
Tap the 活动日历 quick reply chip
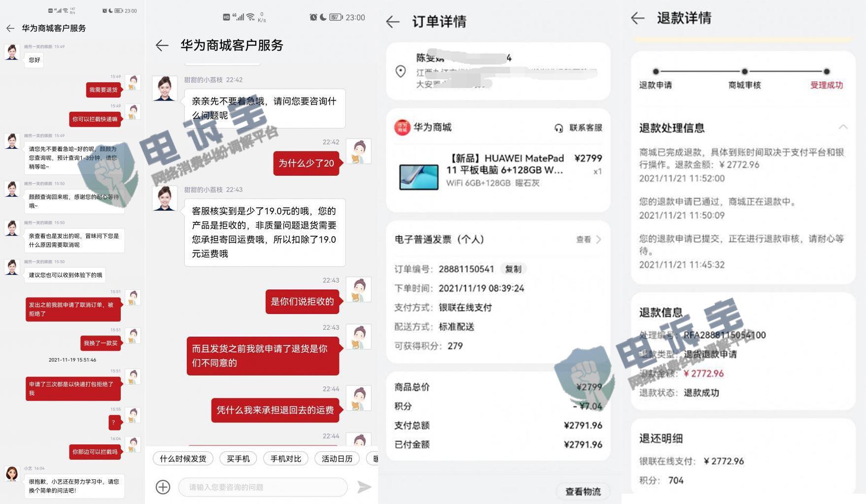(337, 458)
